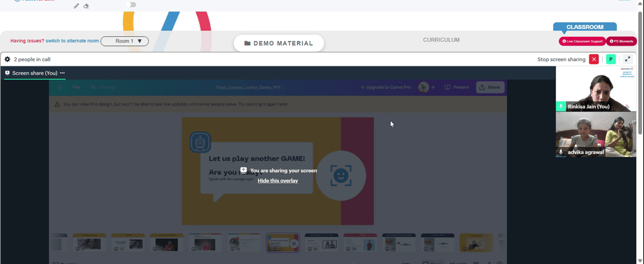Open the Canva File menu
This screenshot has width=644, height=264.
77,88
